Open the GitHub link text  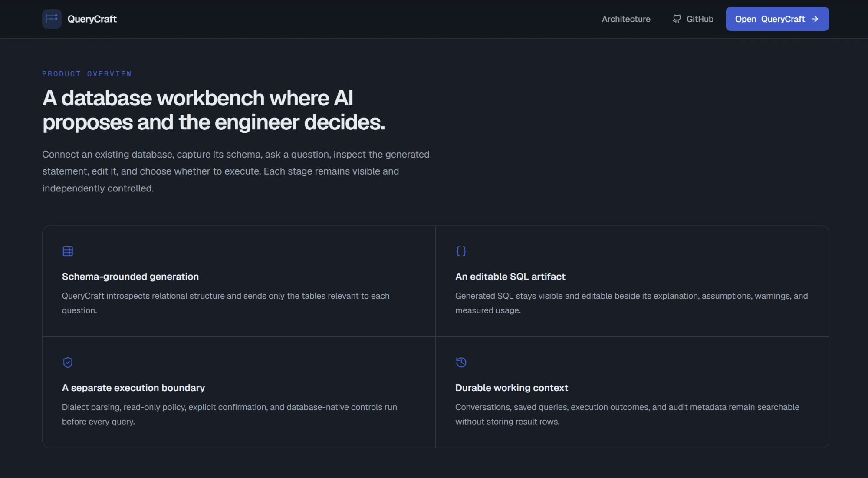[x=700, y=19]
